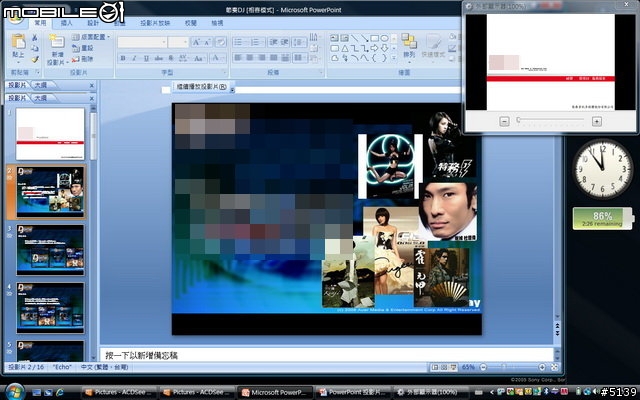The width and height of the screenshot is (640, 400).
Task: Select the straight line shape
Action: tap(355, 38)
